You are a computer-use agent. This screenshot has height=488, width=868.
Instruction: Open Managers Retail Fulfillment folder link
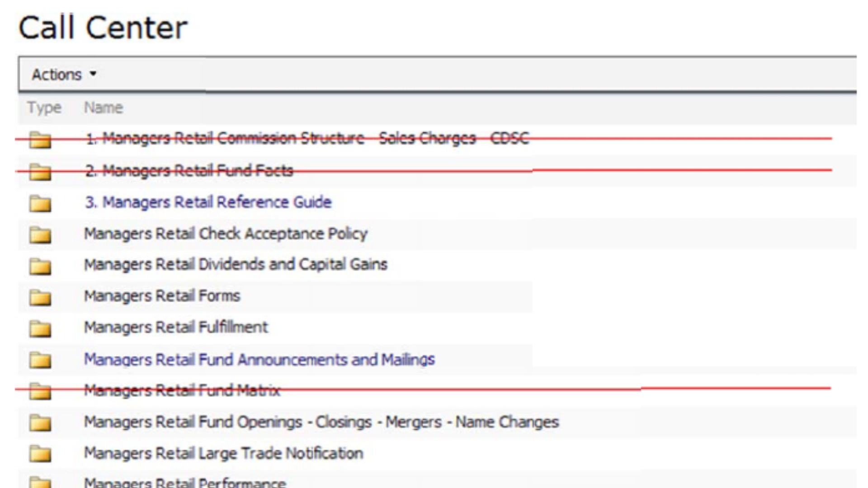[x=176, y=327]
